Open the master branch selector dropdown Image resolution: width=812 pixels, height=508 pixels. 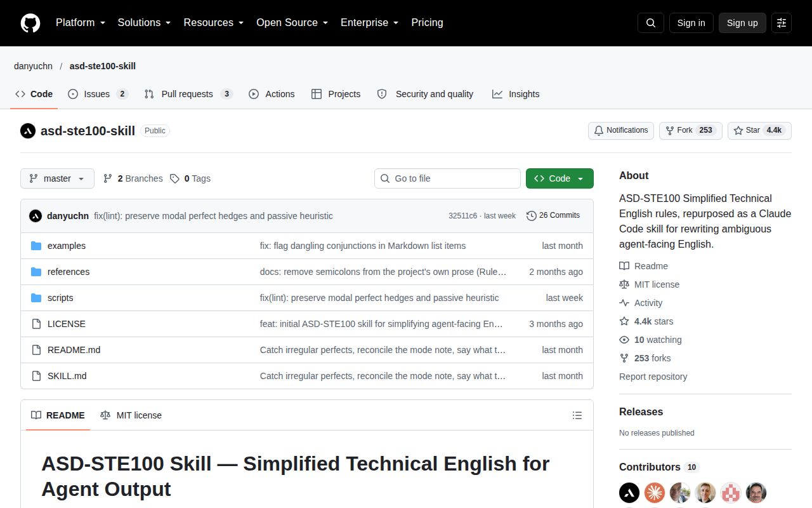[57, 178]
